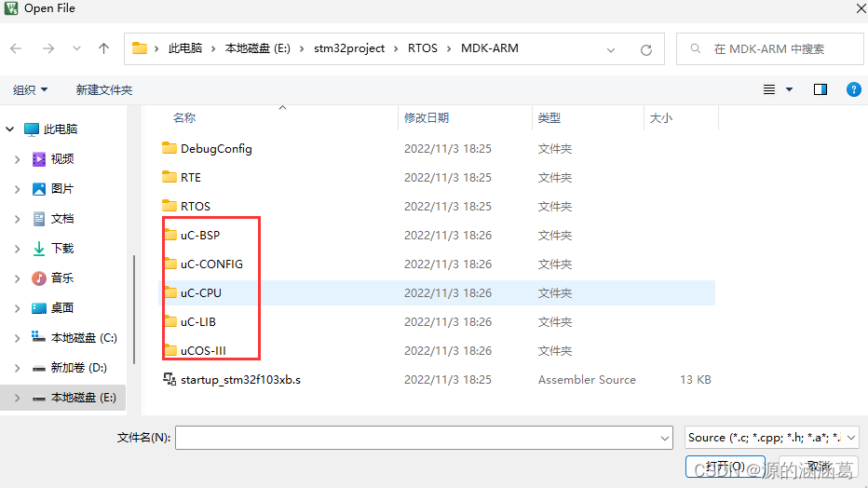This screenshot has width=868, height=488.
Task: Expand the 图片 tree node
Action: [x=17, y=189]
